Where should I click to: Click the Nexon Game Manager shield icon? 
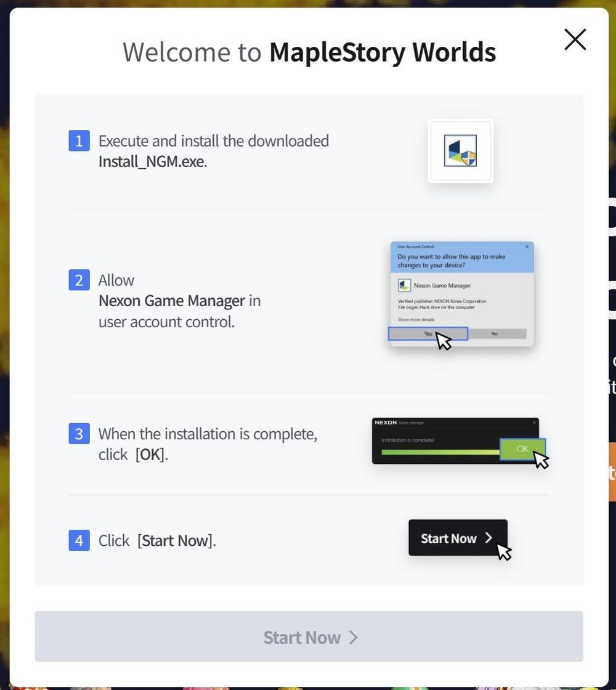(403, 285)
